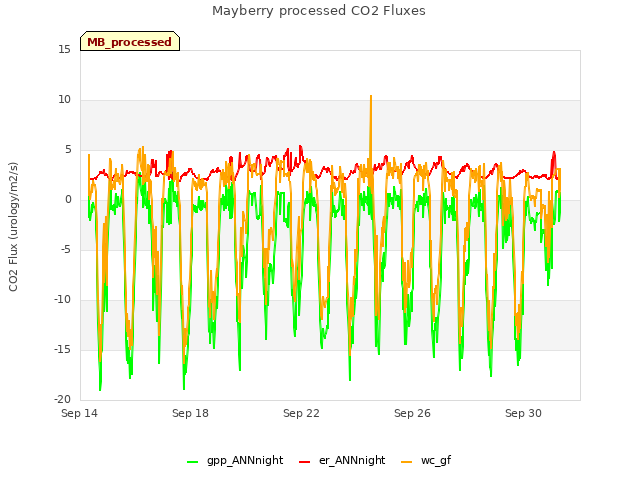Click the y-axis value 10
The image size is (640, 480).
click(64, 99)
